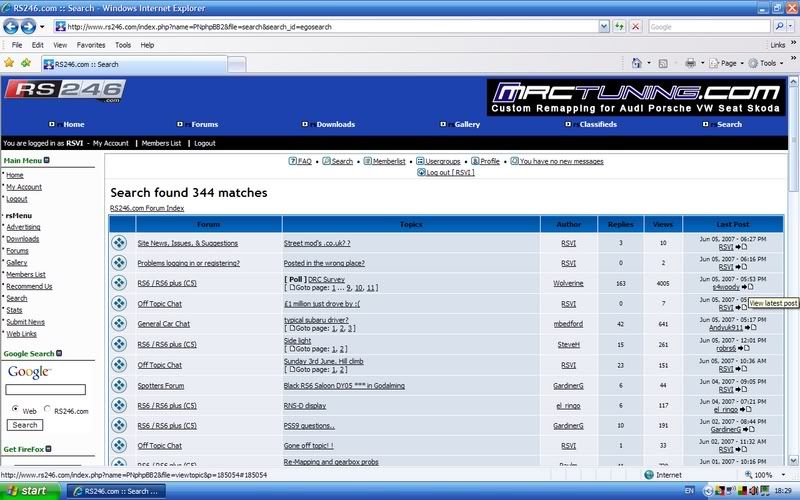Viewport: 800px width, 500px height.
Task: Click the Print toolbar icon
Action: point(690,63)
